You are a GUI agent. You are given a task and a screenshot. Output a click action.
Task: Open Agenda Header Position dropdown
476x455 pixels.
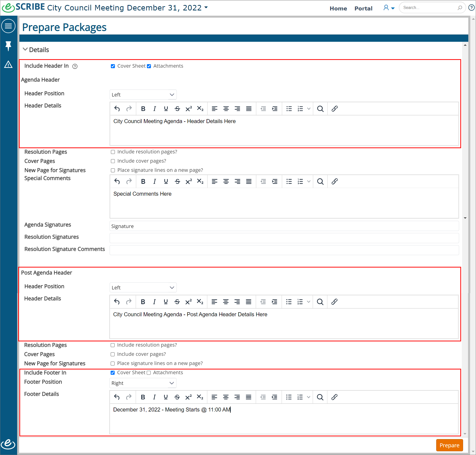point(143,94)
